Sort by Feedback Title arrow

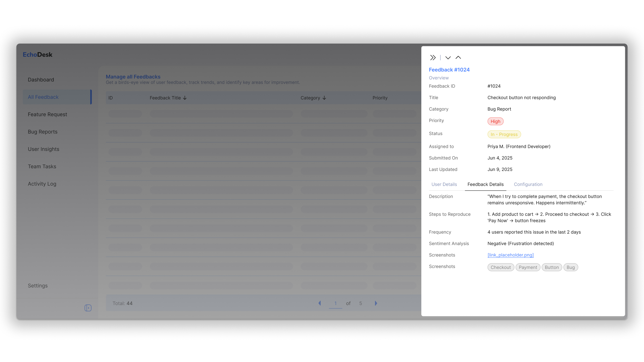[185, 98]
